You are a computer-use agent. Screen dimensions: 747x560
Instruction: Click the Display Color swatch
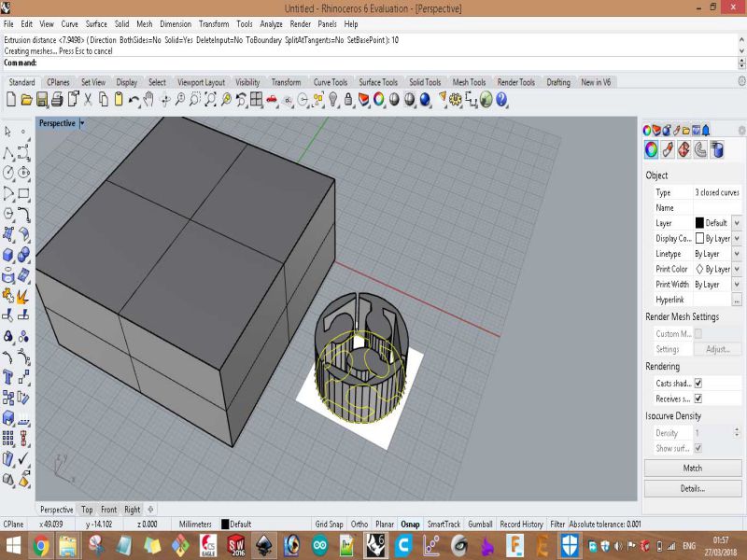pyautogui.click(x=699, y=239)
